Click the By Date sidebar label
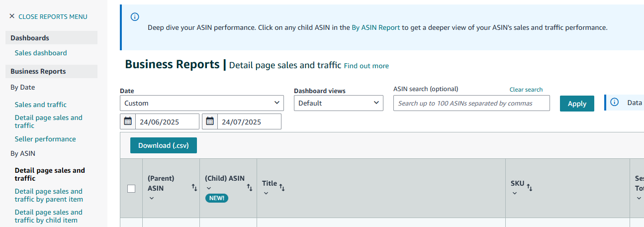The height and width of the screenshot is (227, 644). pos(23,87)
